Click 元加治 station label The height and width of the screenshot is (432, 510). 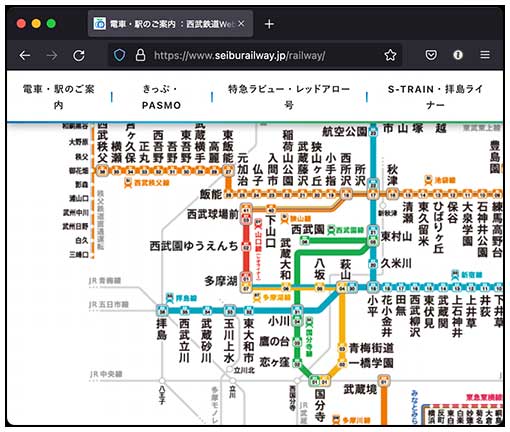tap(243, 170)
